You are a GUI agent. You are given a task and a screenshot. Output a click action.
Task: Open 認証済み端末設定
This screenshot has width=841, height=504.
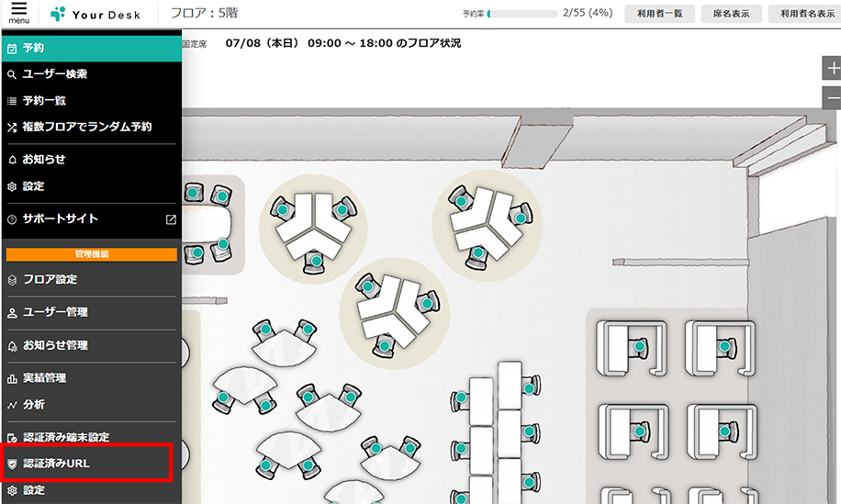pos(92,437)
